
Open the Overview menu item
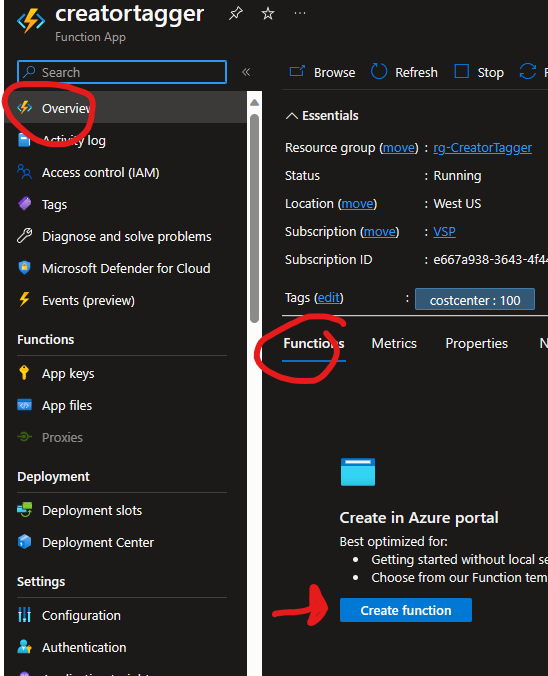tap(125, 108)
